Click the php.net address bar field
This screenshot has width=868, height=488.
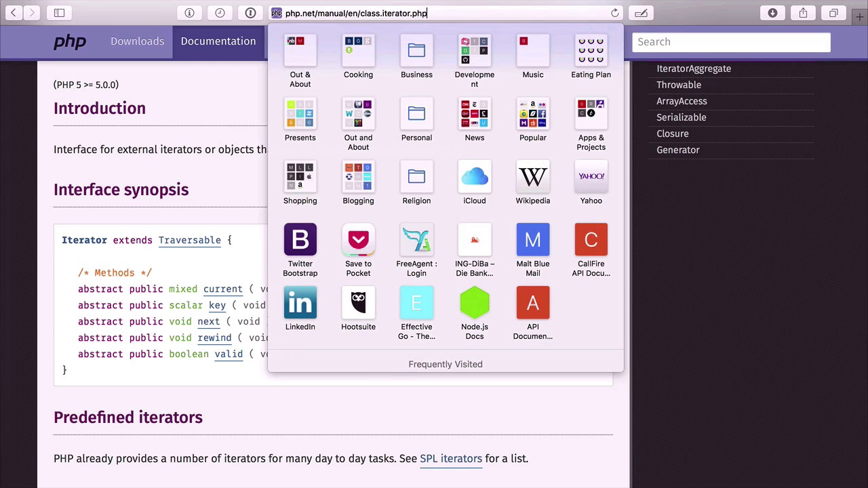[x=446, y=13]
